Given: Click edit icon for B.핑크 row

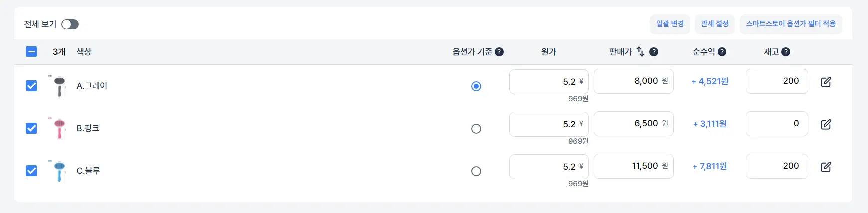Looking at the screenshot, I should tap(826, 124).
